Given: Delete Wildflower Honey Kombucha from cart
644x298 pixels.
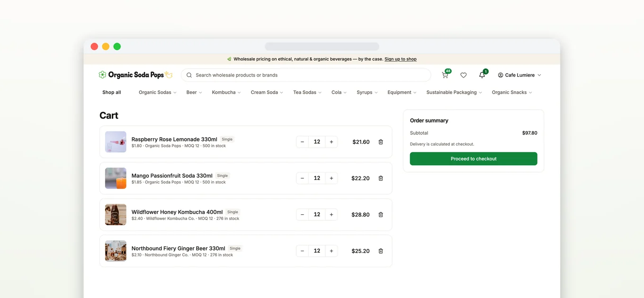Looking at the screenshot, I should [x=381, y=215].
